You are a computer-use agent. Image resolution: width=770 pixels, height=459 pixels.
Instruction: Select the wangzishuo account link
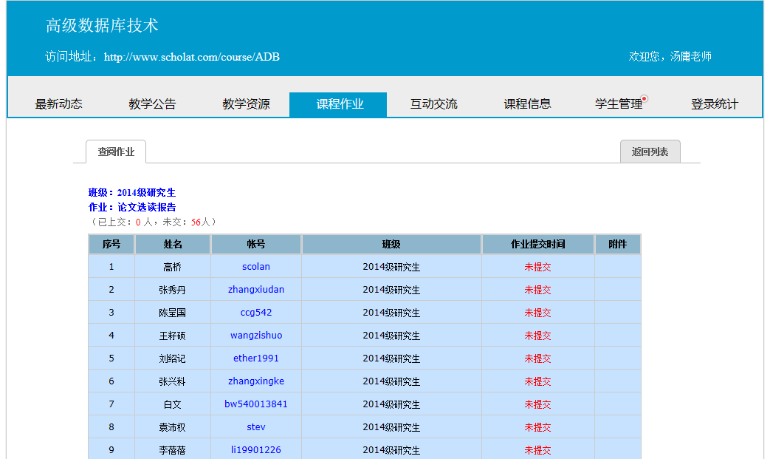point(256,336)
